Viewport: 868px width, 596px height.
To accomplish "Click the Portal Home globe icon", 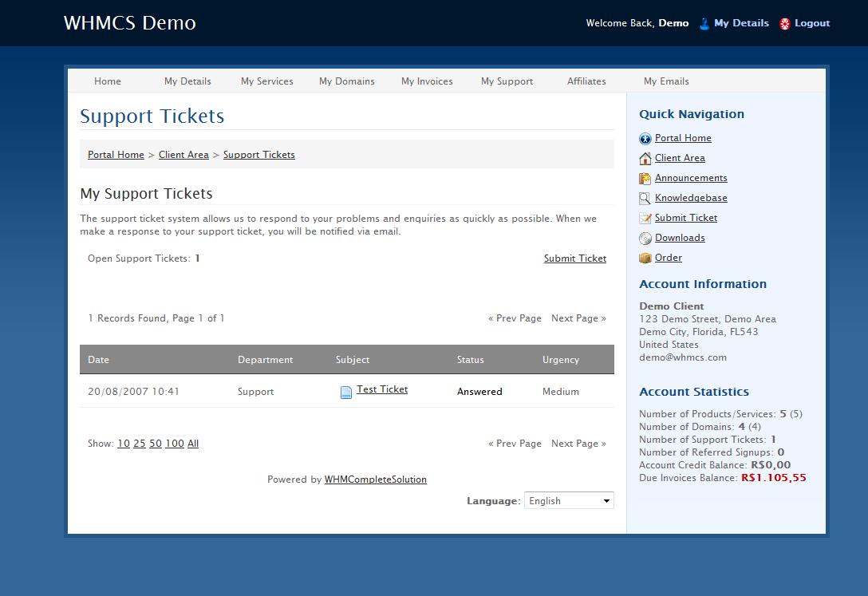I will click(x=645, y=139).
